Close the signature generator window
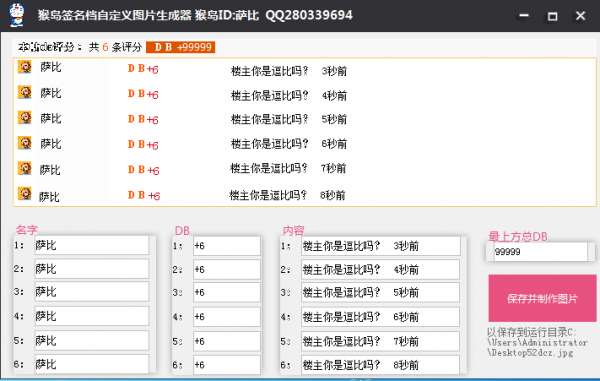This screenshot has height=381, width=600. pyautogui.click(x=580, y=16)
